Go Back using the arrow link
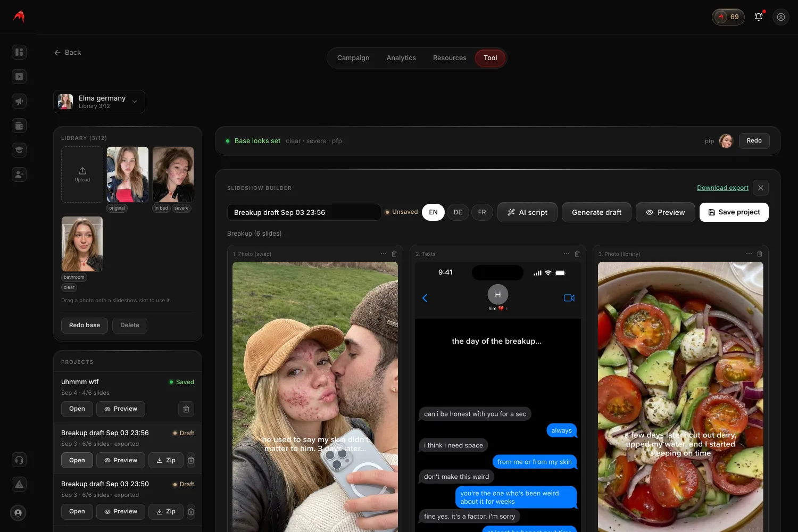 pos(68,53)
